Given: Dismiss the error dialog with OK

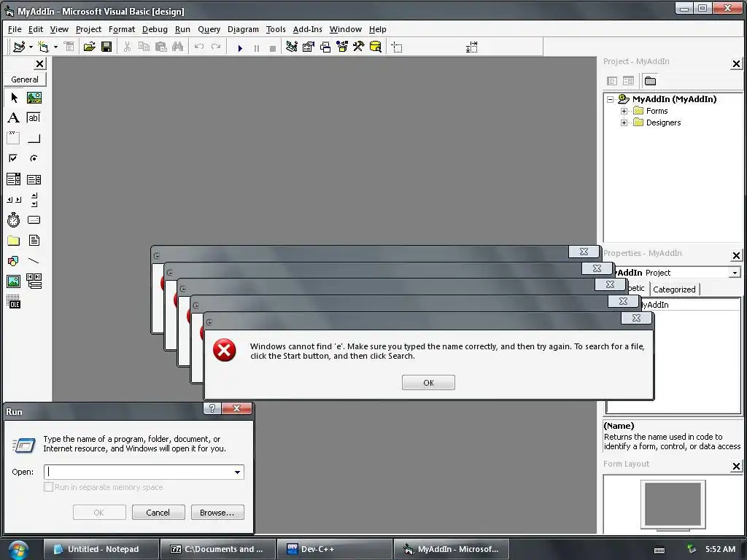Looking at the screenshot, I should 428,382.
